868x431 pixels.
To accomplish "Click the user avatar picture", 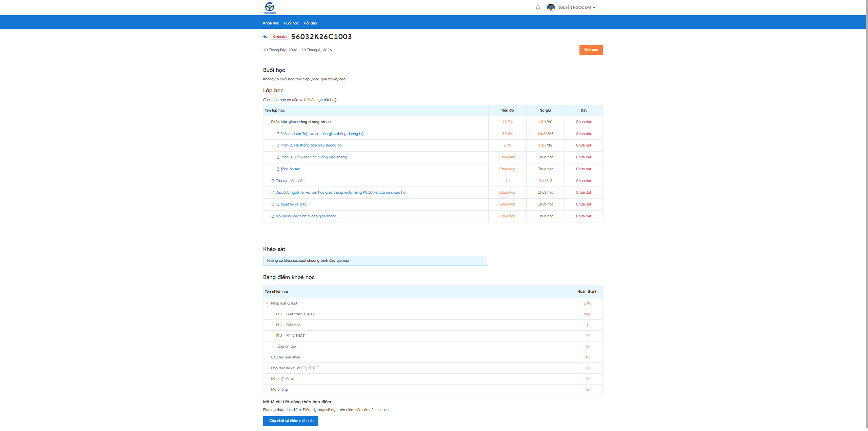I will pos(551,7).
